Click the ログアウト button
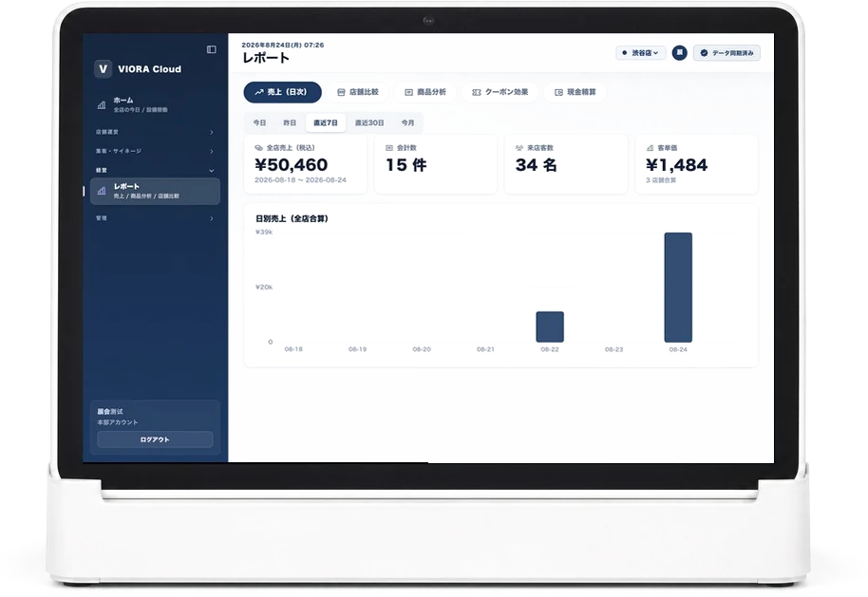Viewport: 868px width, 597px height. pyautogui.click(x=155, y=439)
